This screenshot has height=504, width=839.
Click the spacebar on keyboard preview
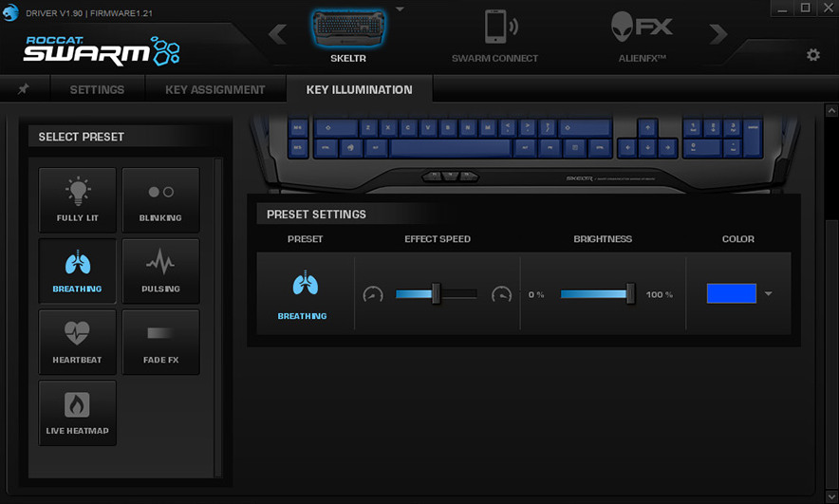(x=451, y=148)
